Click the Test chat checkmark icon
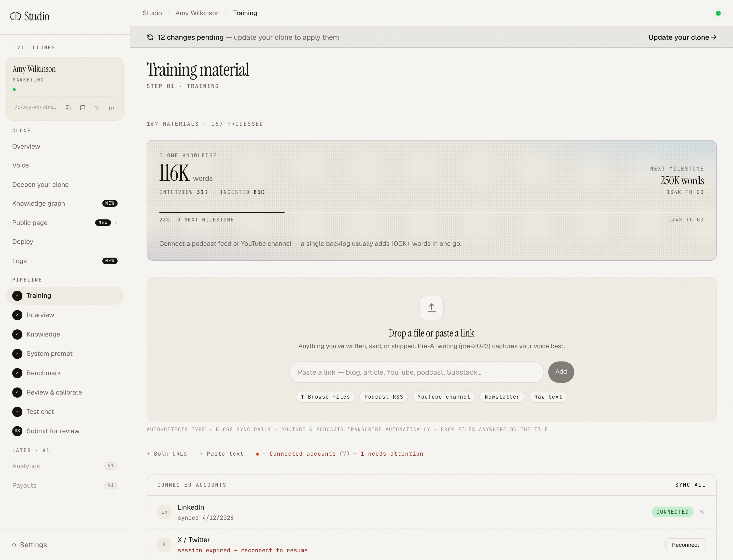733x560 pixels. click(x=17, y=412)
